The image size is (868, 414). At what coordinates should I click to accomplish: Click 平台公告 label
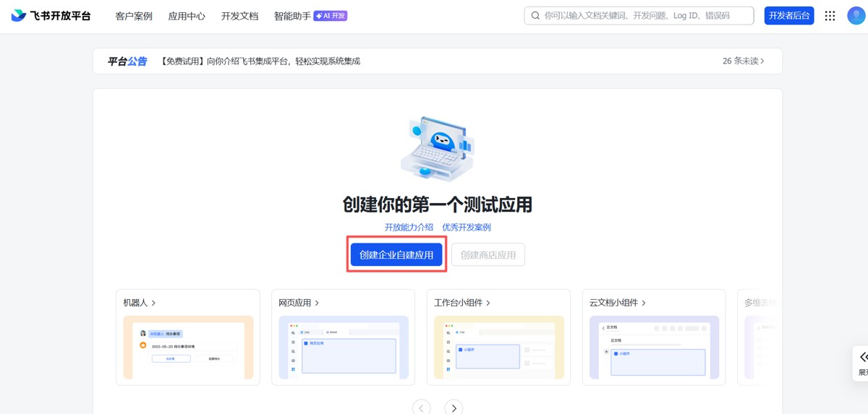[127, 61]
